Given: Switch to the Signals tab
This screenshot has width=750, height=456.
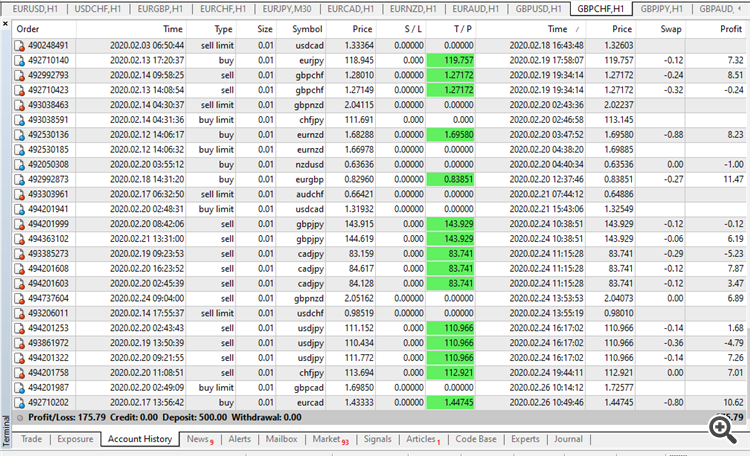Looking at the screenshot, I should click(377, 439).
